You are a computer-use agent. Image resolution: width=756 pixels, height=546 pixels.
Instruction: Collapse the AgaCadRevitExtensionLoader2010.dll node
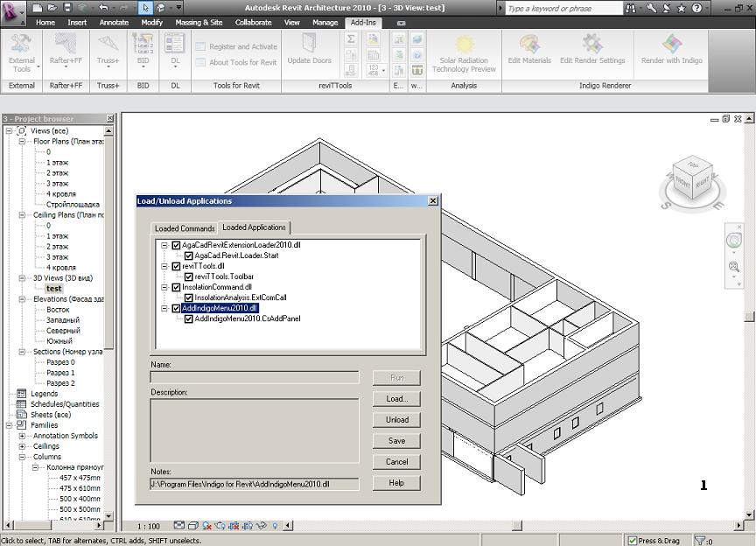pos(164,246)
